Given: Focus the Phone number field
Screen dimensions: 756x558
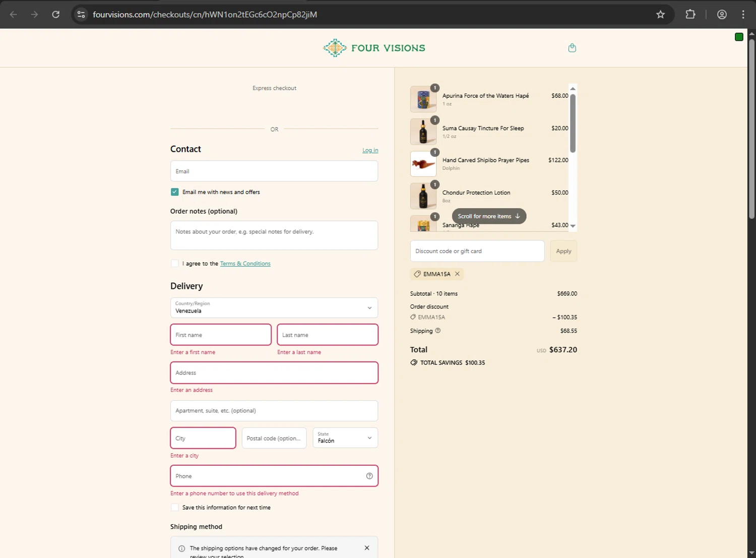Looking at the screenshot, I should pyautogui.click(x=274, y=476).
